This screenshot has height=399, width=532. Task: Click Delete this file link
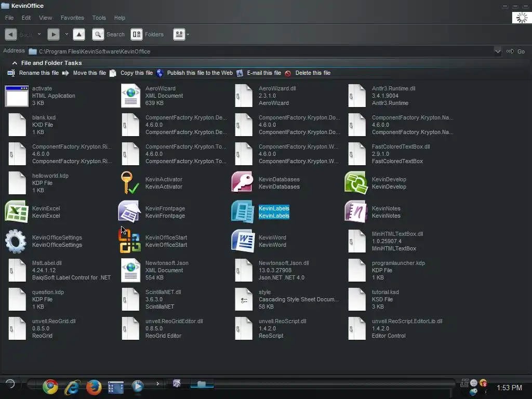(x=313, y=73)
